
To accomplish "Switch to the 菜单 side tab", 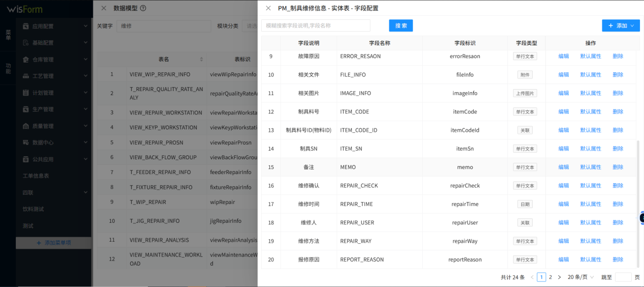I will pyautogui.click(x=8, y=35).
